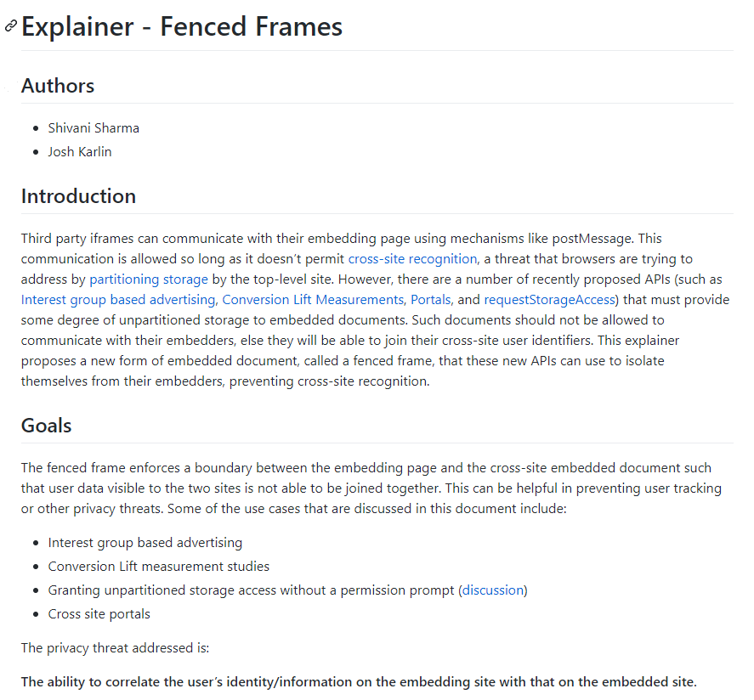Follow the Interest group based advertising link
This screenshot has width=754, height=700.
tap(118, 300)
